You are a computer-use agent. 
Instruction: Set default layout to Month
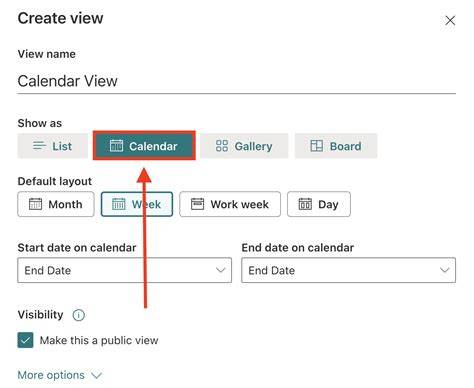tap(56, 204)
